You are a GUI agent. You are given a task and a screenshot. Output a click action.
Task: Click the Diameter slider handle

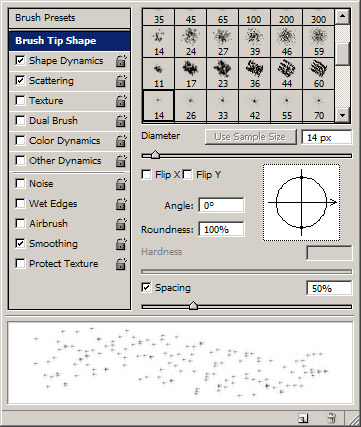(155, 155)
